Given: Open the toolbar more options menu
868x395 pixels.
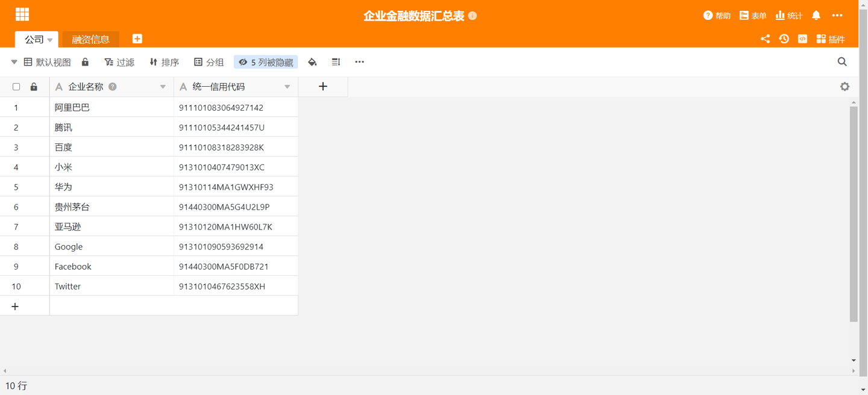Looking at the screenshot, I should 359,61.
